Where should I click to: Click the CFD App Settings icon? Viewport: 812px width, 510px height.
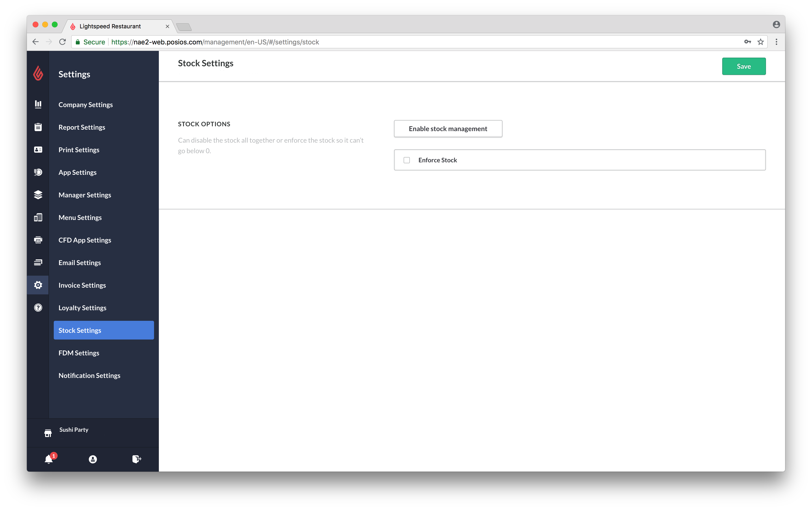click(x=38, y=240)
